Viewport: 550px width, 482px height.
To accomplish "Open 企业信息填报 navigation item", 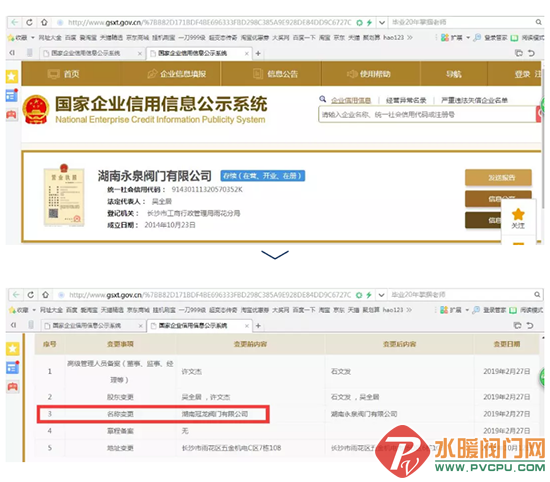I will (x=176, y=74).
